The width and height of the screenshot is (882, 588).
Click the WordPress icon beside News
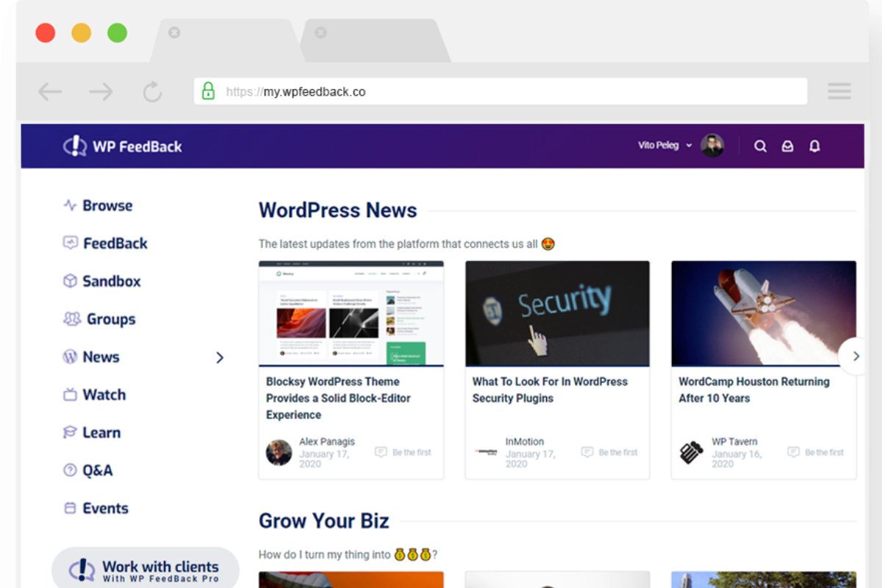(x=70, y=357)
